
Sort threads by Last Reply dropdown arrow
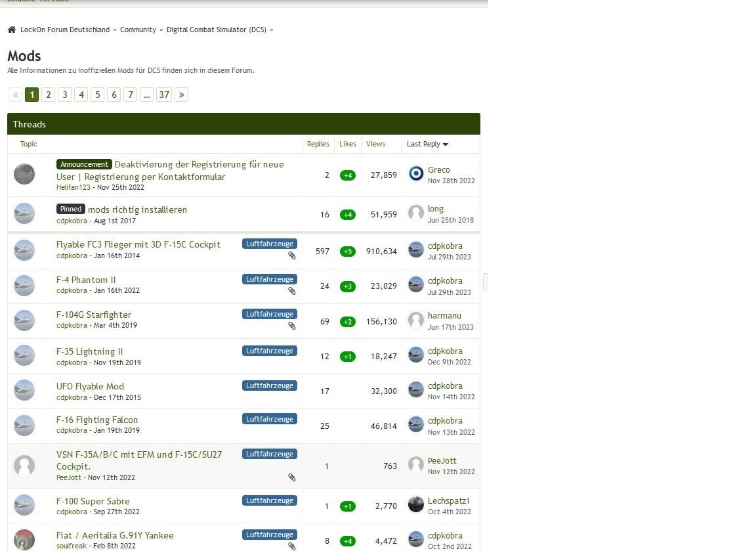coord(446,144)
